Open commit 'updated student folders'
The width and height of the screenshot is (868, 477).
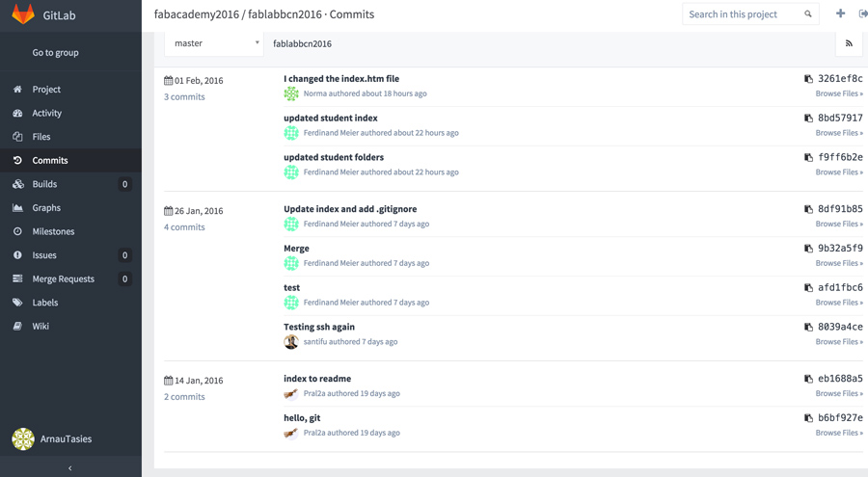point(334,157)
